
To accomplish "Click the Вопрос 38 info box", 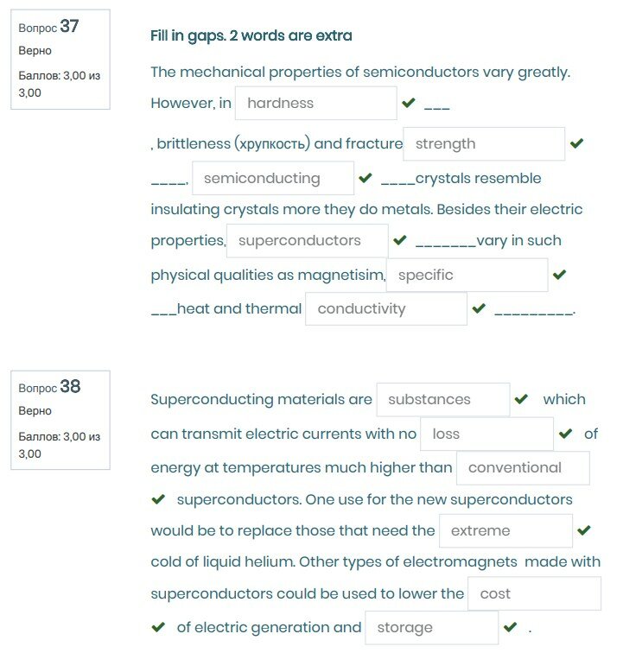I will pyautogui.click(x=60, y=421).
